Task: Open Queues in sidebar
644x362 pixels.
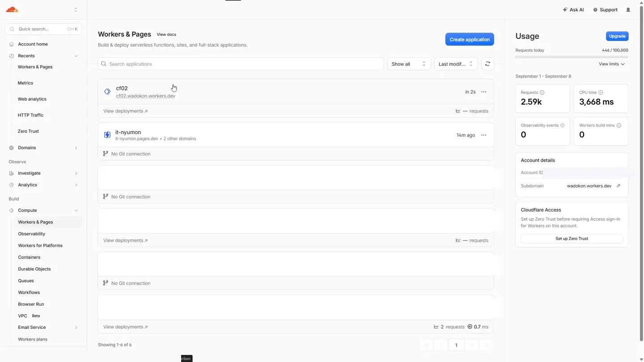Action: (26, 281)
